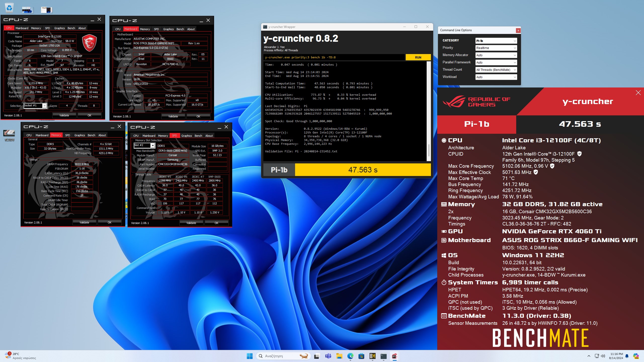Viewport: 644px width, 362px height.
Task: Switch to Bench tab in CPU-Z CPU window
Action: click(x=71, y=28)
